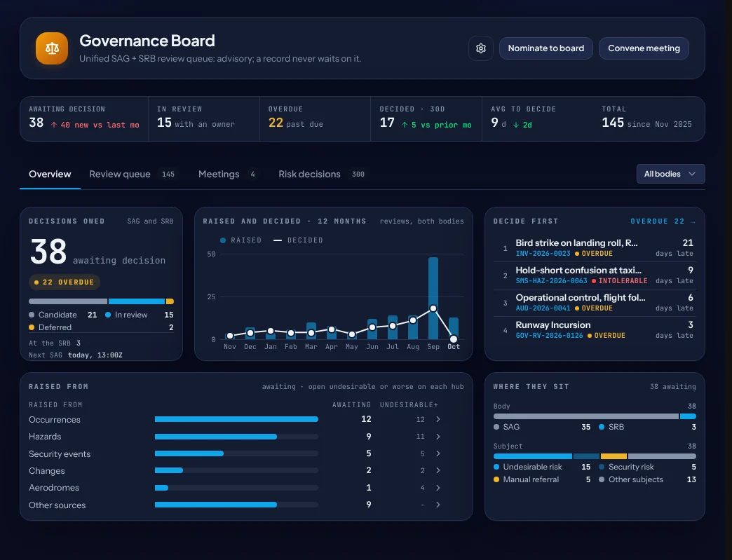Screen dimensions: 732x560
Task: Expand the Other sources row chevron
Action: [x=438, y=505]
